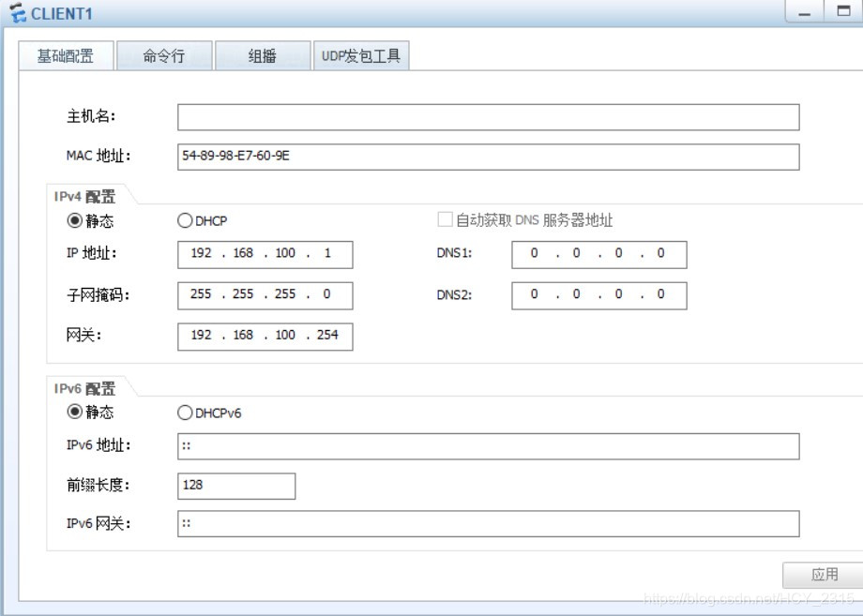Click the 网关 address field

(264, 336)
